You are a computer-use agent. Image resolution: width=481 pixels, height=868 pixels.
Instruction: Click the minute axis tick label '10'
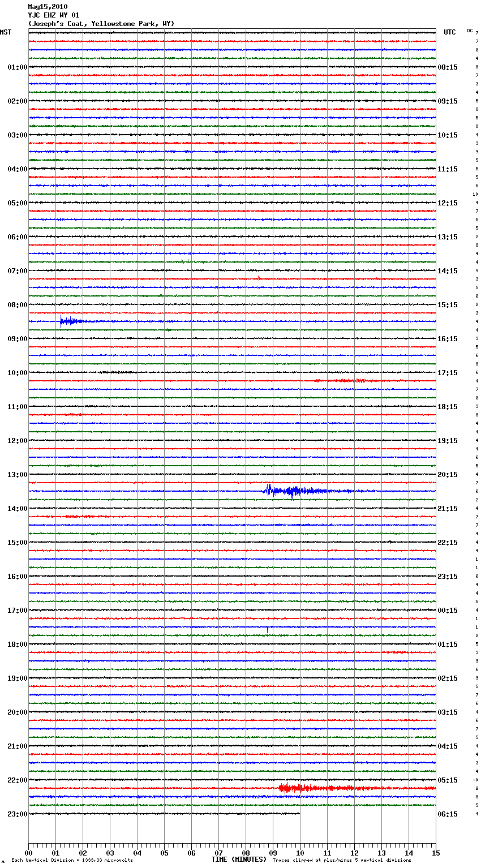300,853
